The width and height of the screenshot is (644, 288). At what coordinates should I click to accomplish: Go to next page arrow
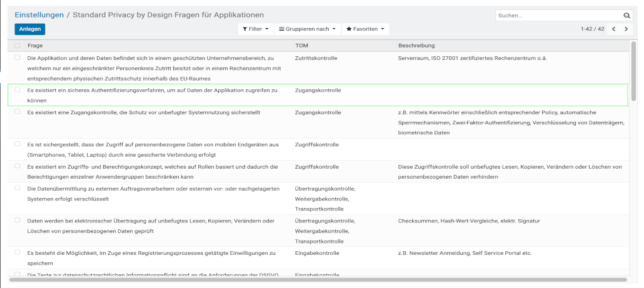626,29
